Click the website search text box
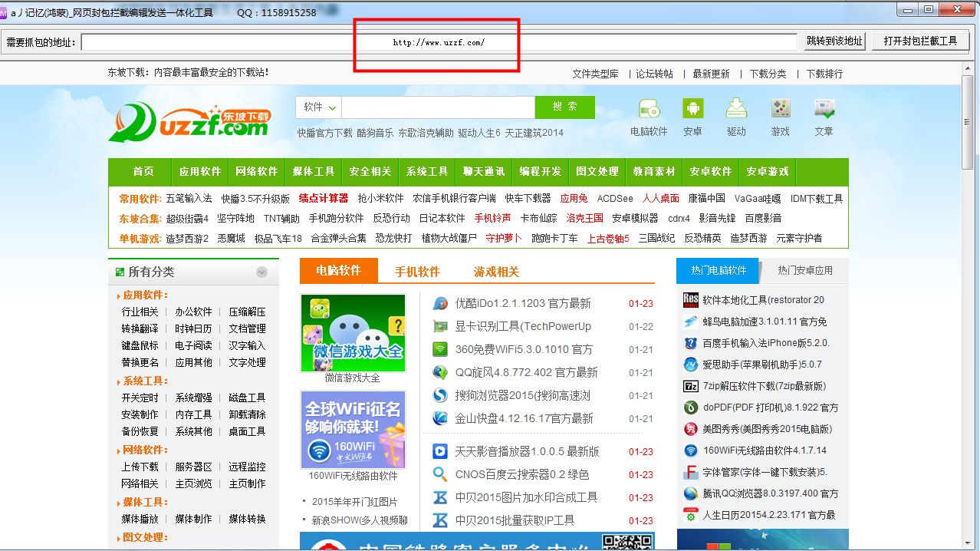This screenshot has height=551, width=980. click(x=438, y=107)
